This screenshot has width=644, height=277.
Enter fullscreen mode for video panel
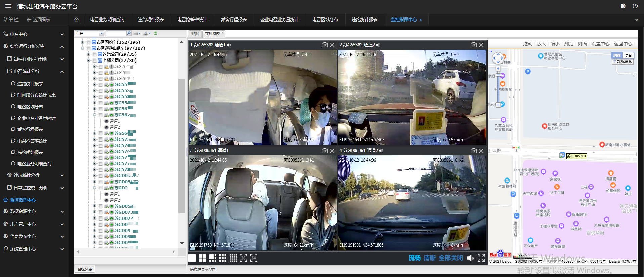coord(481,258)
